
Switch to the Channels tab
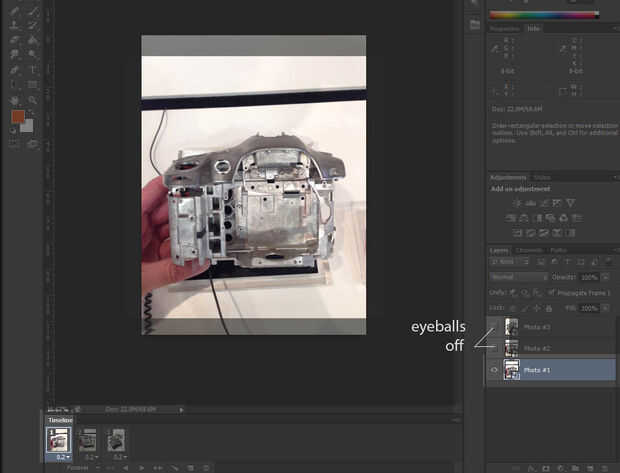(x=529, y=250)
